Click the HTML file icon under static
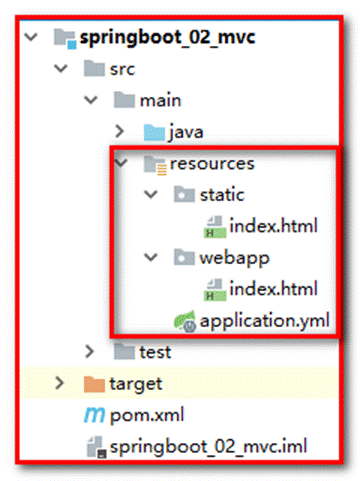Image resolution: width=360 pixels, height=481 pixels. (215, 227)
